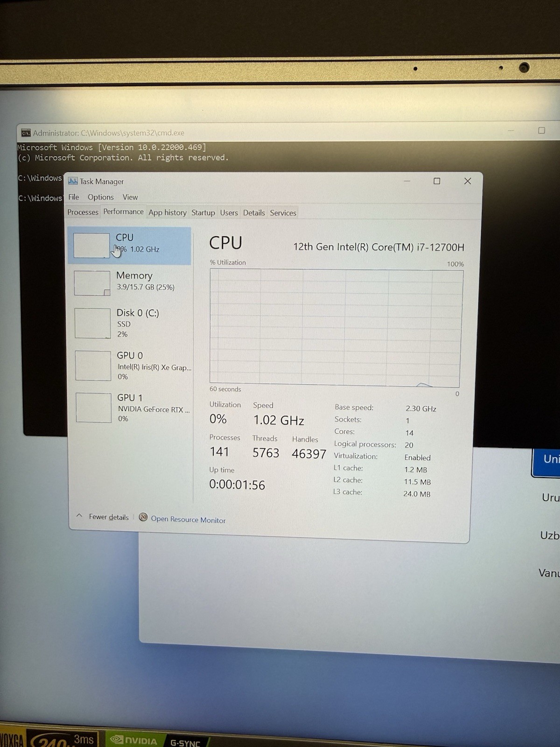Collapse with the Fewer details chevron
Screen dimensions: 560x747
(x=79, y=516)
